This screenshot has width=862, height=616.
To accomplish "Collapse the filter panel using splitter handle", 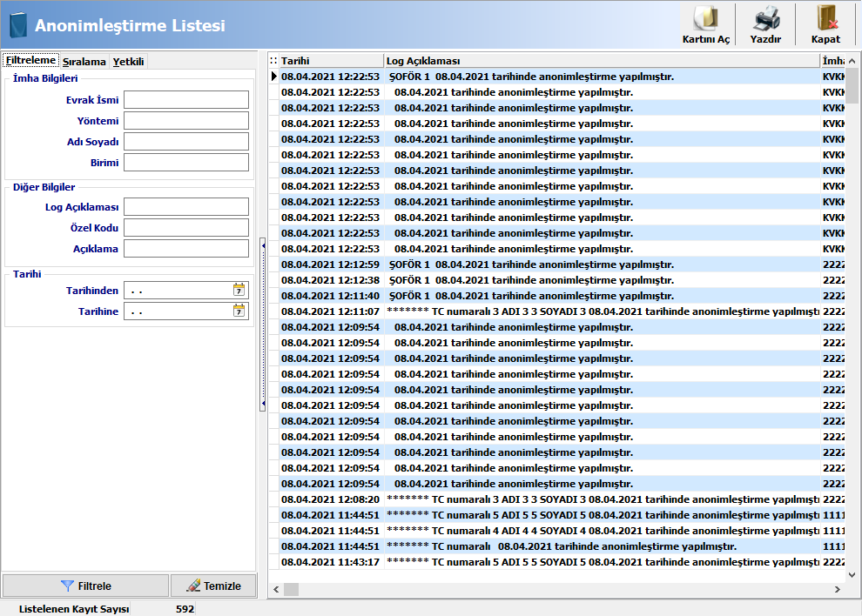I will [x=263, y=325].
